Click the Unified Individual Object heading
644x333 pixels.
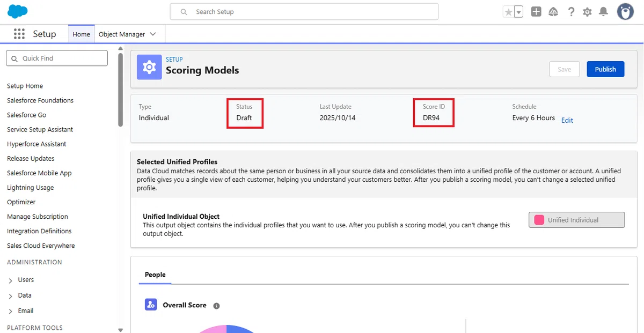pos(181,217)
